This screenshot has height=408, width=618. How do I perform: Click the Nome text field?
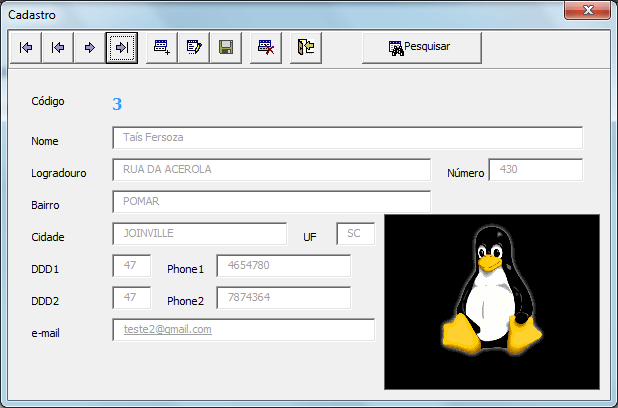(347, 138)
